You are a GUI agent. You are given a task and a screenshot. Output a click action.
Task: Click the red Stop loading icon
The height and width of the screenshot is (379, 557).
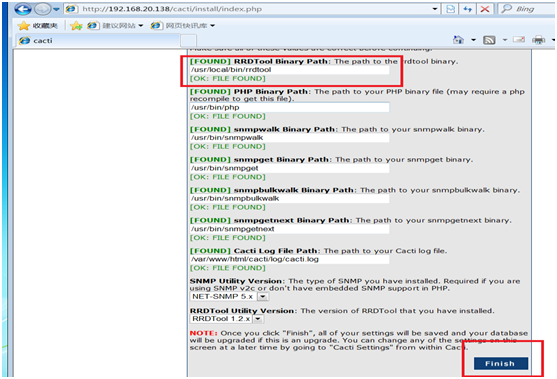[x=485, y=9]
